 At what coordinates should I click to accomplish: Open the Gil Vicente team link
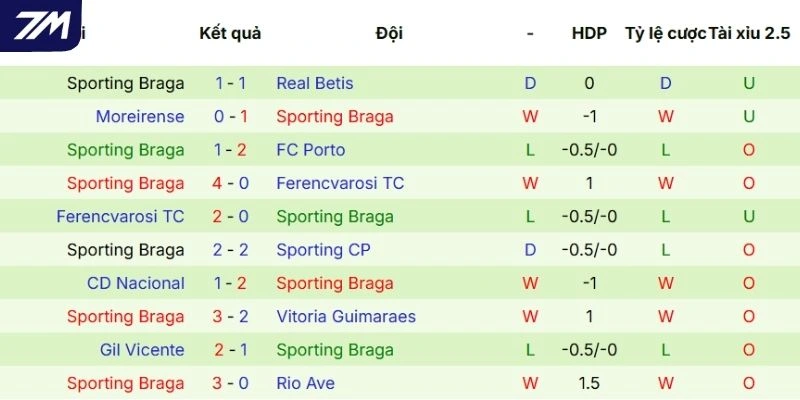click(142, 350)
